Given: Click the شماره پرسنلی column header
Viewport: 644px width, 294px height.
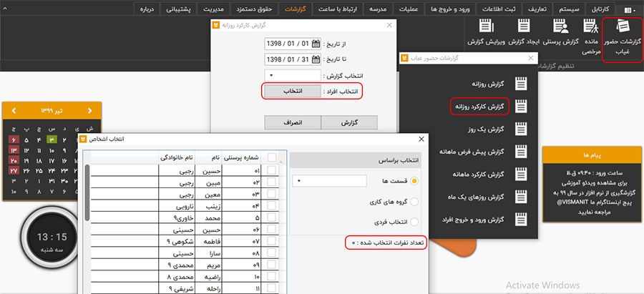Looking at the screenshot, I should (243, 157).
